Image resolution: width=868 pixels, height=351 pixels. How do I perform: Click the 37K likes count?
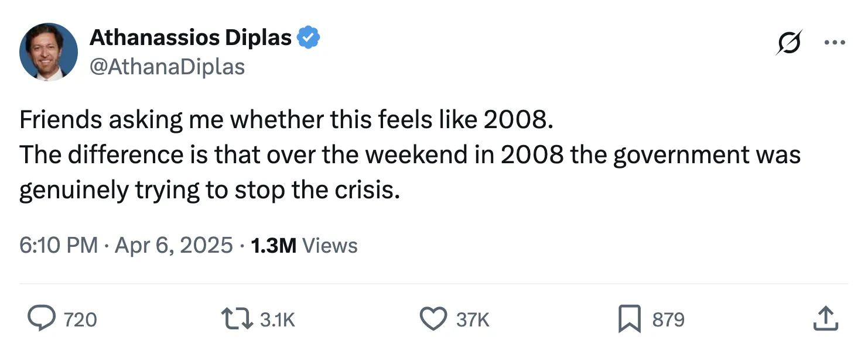click(473, 319)
